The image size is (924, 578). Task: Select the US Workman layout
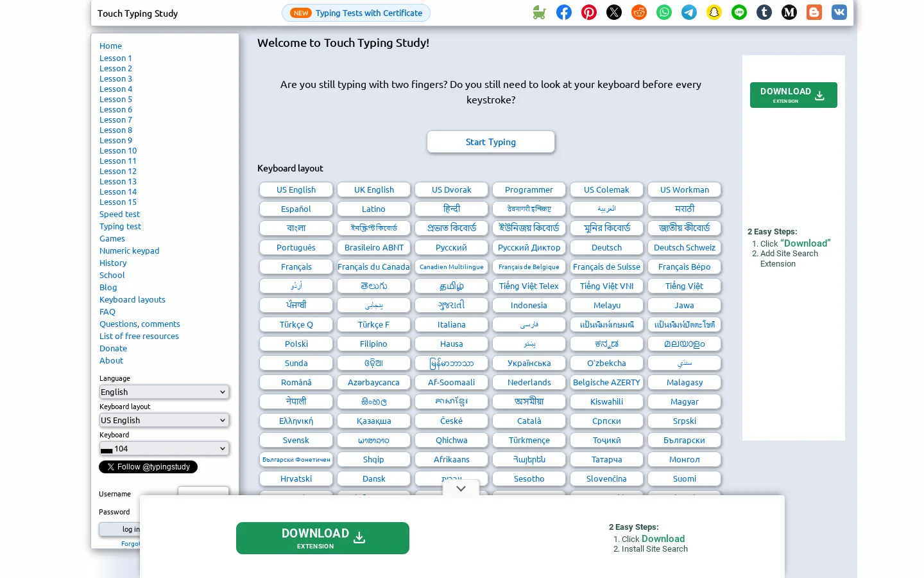[x=684, y=189]
